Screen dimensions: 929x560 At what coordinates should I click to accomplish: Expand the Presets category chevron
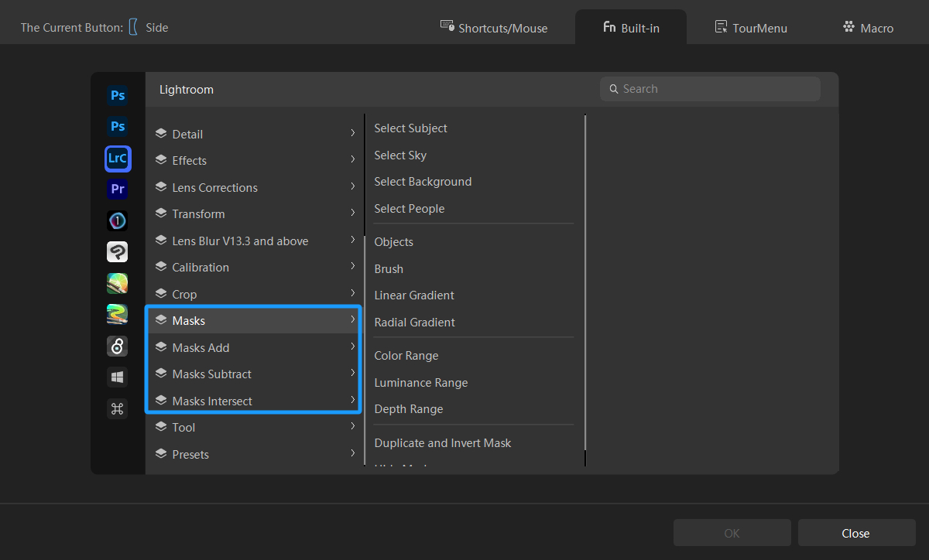352,453
